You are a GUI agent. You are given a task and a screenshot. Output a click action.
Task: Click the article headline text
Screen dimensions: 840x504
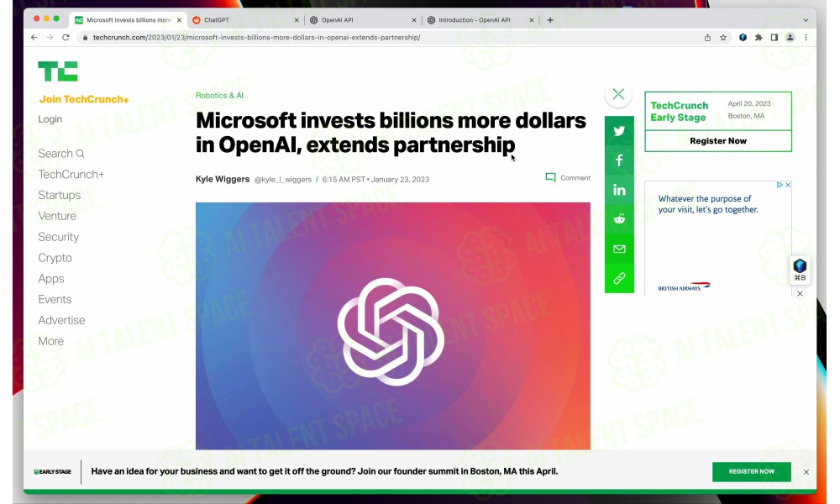(x=391, y=132)
